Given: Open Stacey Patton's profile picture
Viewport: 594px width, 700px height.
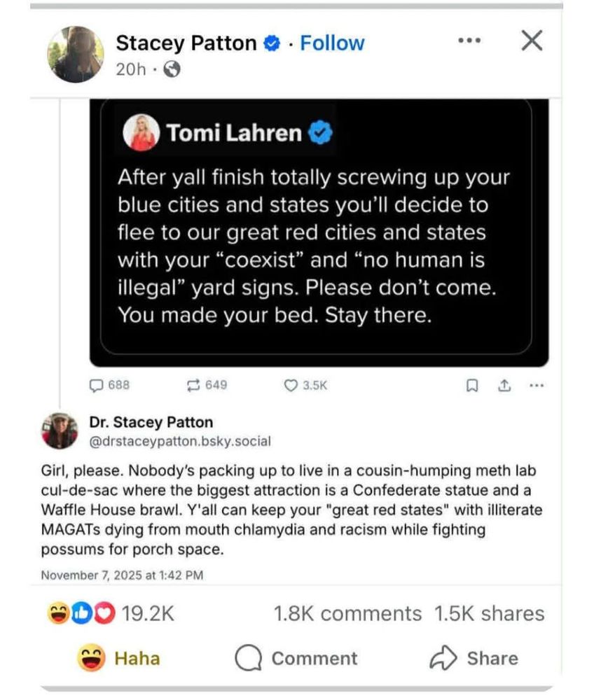Looking at the screenshot, I should pos(76,54).
